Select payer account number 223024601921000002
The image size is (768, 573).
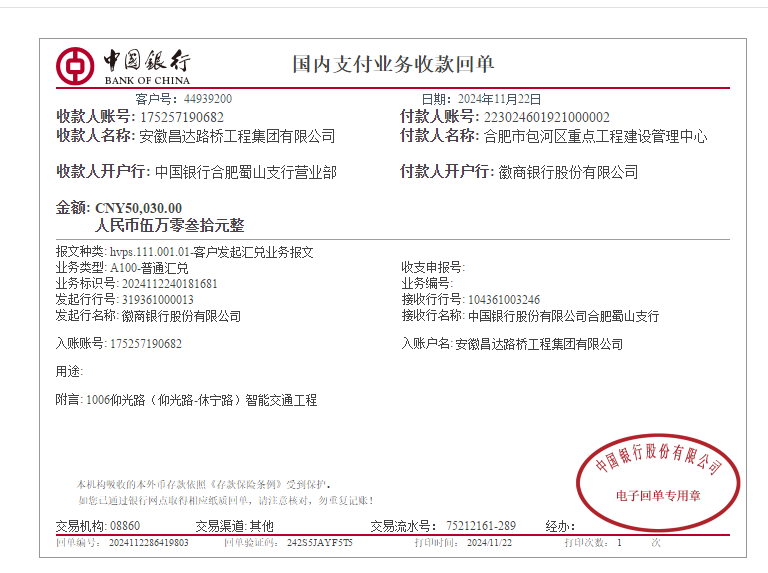[546, 117]
